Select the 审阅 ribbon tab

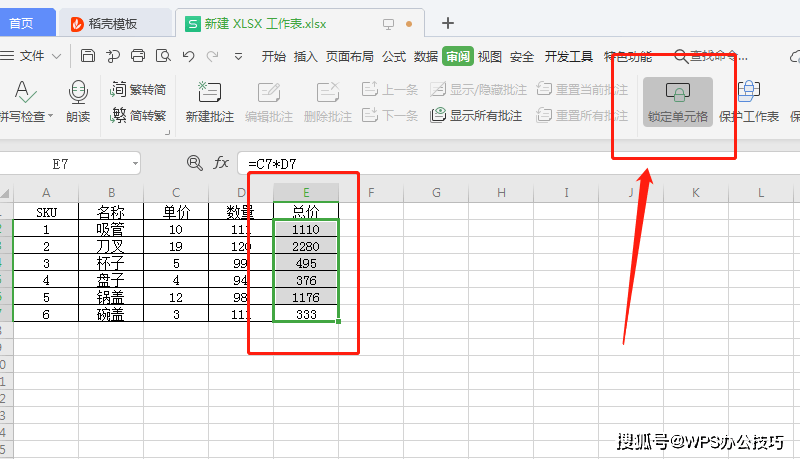458,56
